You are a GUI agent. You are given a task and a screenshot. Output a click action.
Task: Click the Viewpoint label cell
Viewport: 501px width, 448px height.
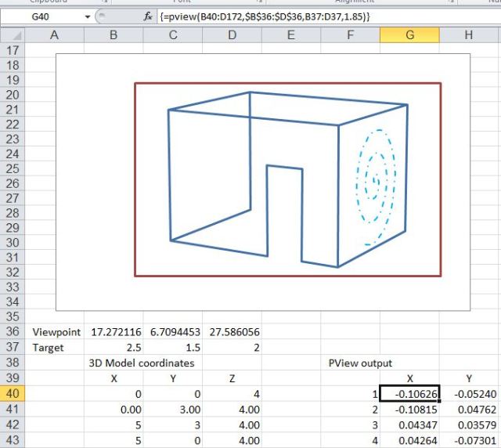point(54,332)
